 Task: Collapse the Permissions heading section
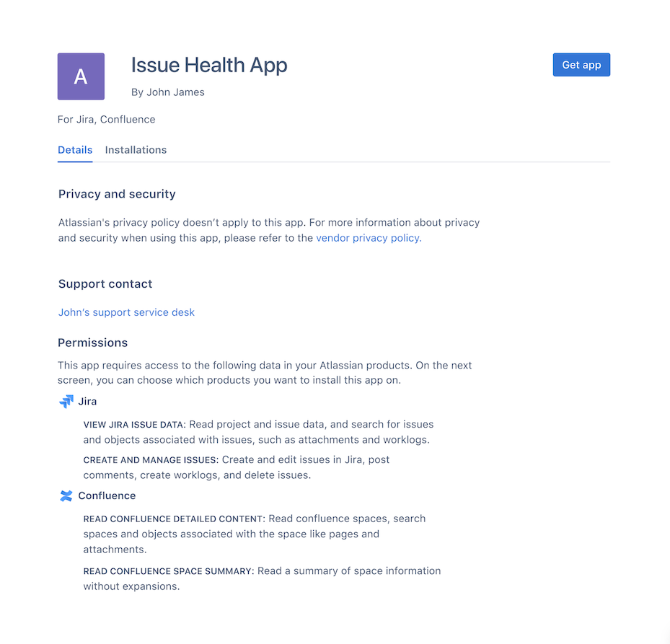[x=92, y=343]
